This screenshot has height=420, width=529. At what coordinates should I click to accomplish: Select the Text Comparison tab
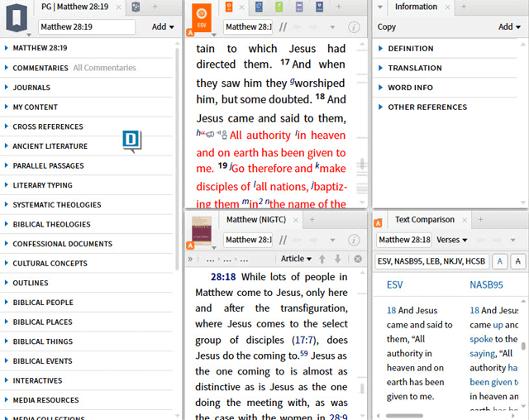(x=424, y=220)
